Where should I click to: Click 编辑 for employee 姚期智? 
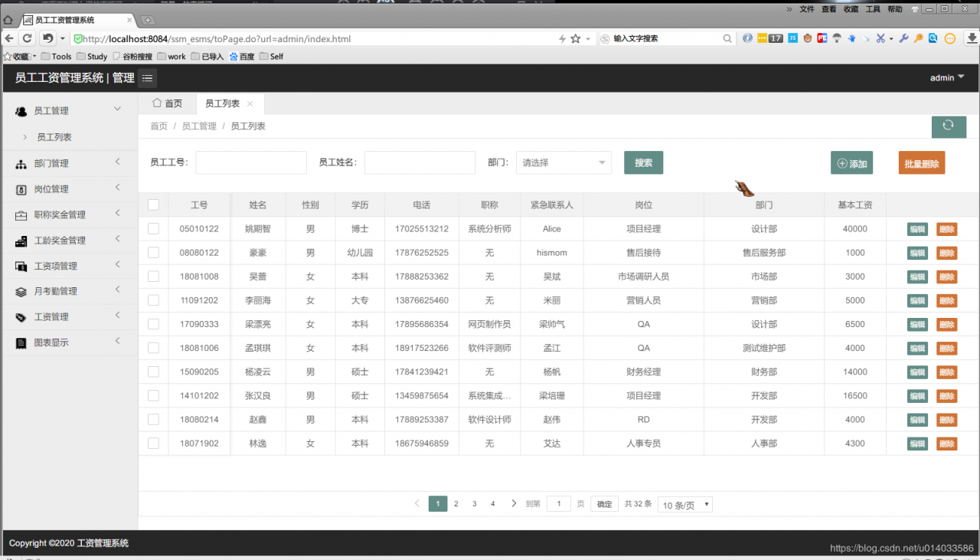(x=917, y=229)
